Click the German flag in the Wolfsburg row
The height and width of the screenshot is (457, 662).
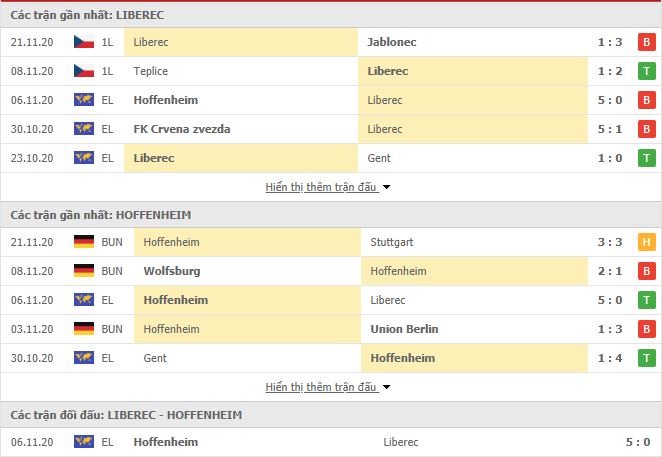tap(84, 271)
